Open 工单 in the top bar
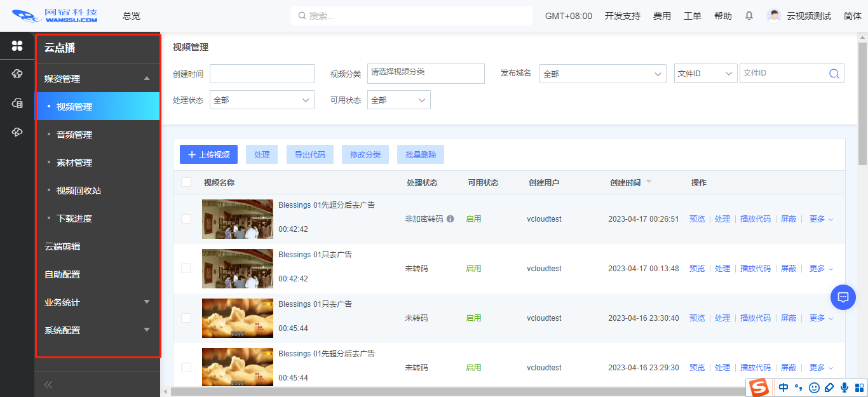 (693, 16)
